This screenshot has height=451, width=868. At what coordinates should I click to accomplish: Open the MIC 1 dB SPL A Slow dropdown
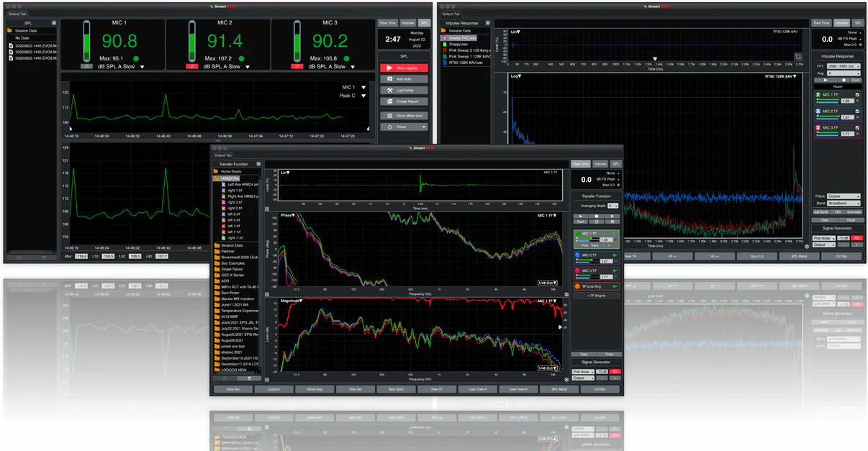pyautogui.click(x=143, y=67)
